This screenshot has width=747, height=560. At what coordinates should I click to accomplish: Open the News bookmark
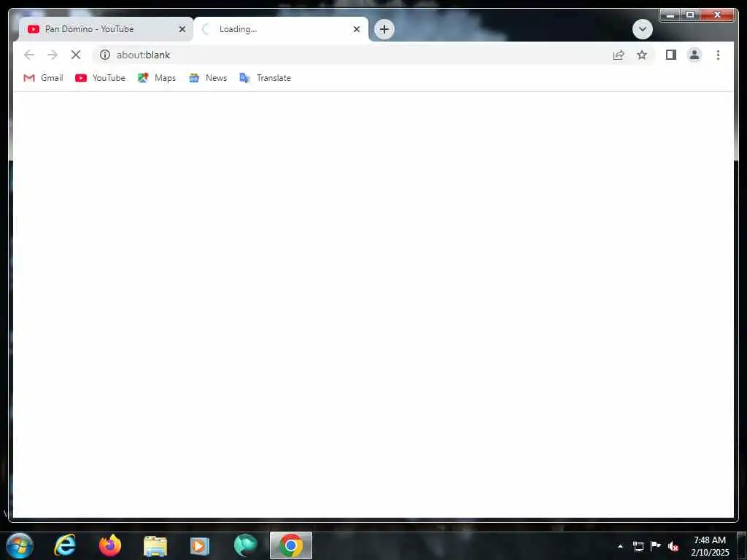[208, 77]
